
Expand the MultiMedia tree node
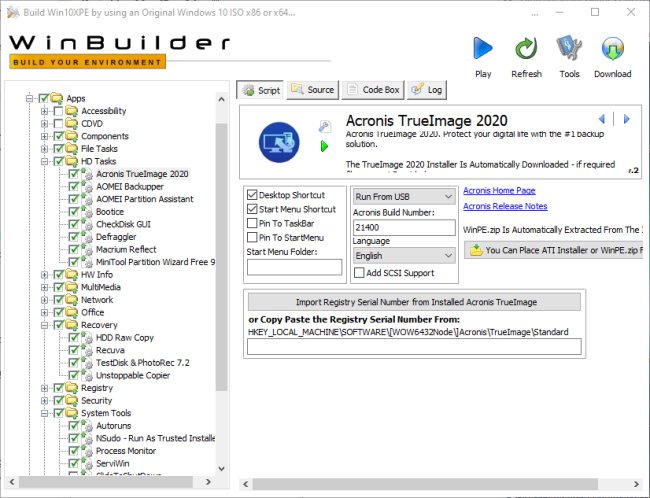(x=44, y=287)
